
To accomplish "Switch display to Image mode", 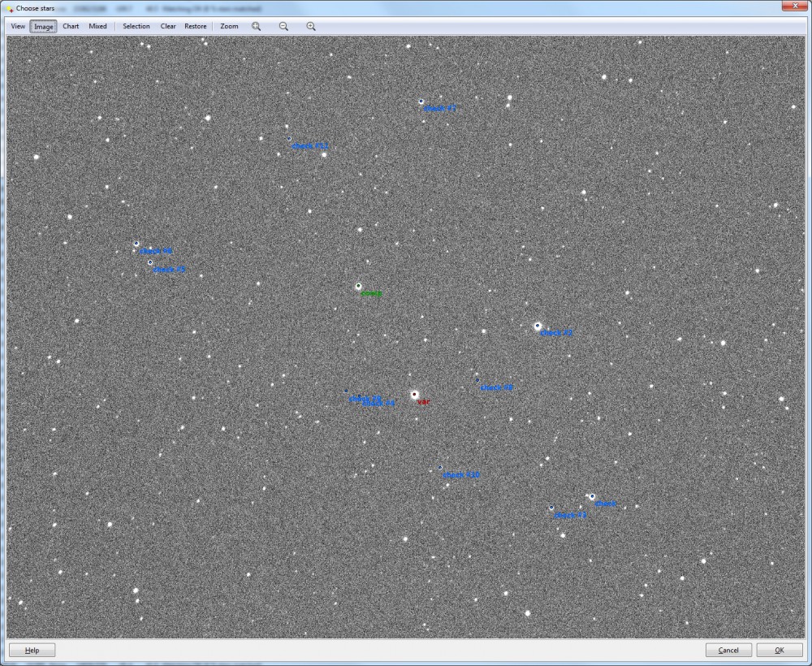I will point(44,26).
